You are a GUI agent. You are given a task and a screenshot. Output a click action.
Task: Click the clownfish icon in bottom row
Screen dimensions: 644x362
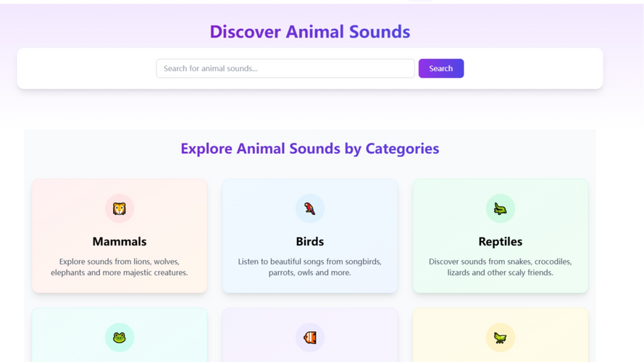(x=309, y=337)
